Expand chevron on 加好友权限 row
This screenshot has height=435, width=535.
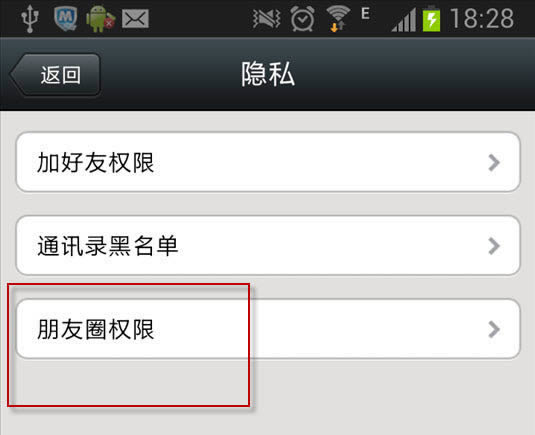click(x=494, y=162)
